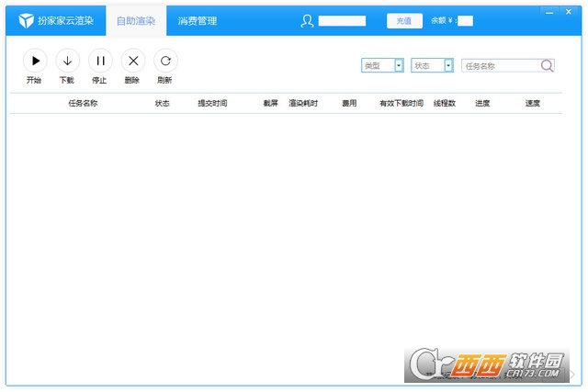
Task: Minimize the application window
Action: (x=549, y=12)
